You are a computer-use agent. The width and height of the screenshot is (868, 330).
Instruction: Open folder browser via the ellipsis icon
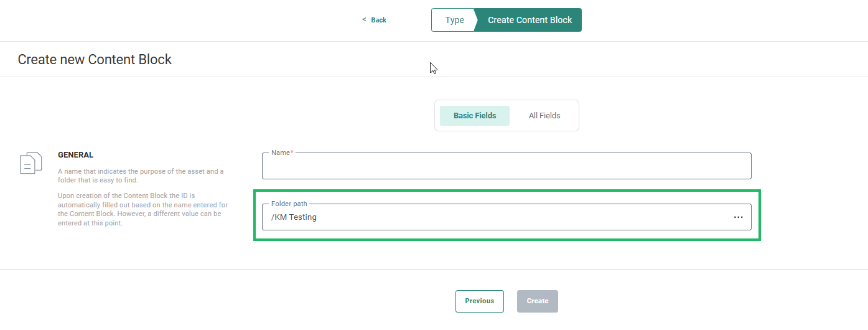[738, 217]
